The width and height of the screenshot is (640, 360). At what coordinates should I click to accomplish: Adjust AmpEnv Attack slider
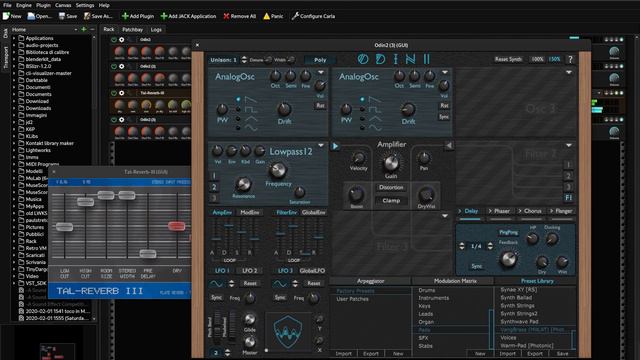pos(216,238)
